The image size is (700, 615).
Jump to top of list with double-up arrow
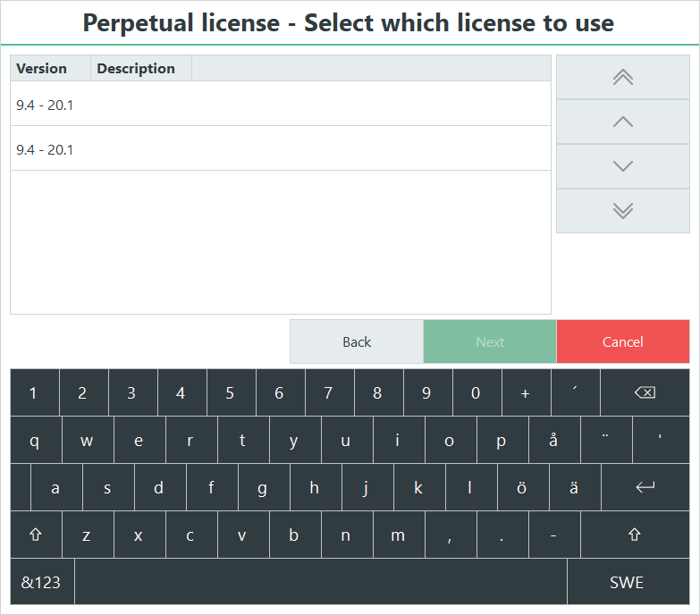pos(623,77)
